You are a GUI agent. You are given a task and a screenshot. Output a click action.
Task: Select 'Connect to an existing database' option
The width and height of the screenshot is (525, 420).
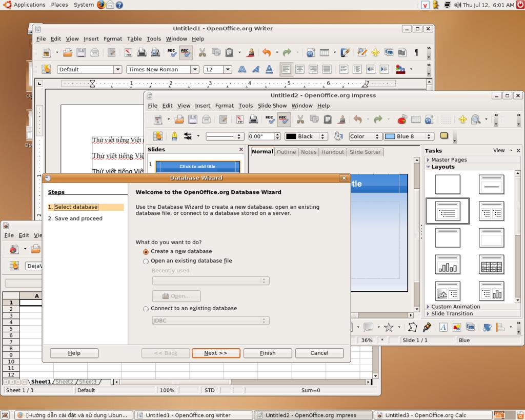pos(146,309)
